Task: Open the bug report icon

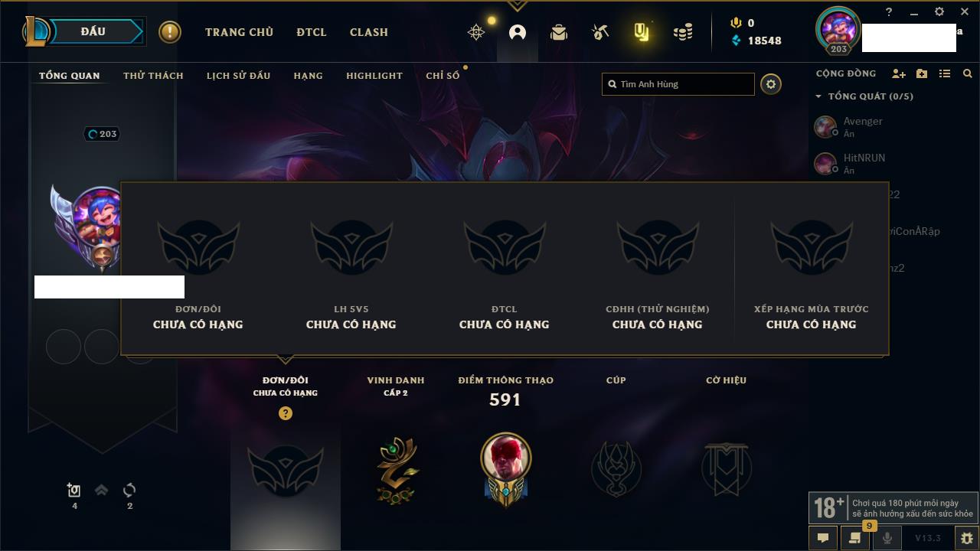Action: (x=966, y=538)
